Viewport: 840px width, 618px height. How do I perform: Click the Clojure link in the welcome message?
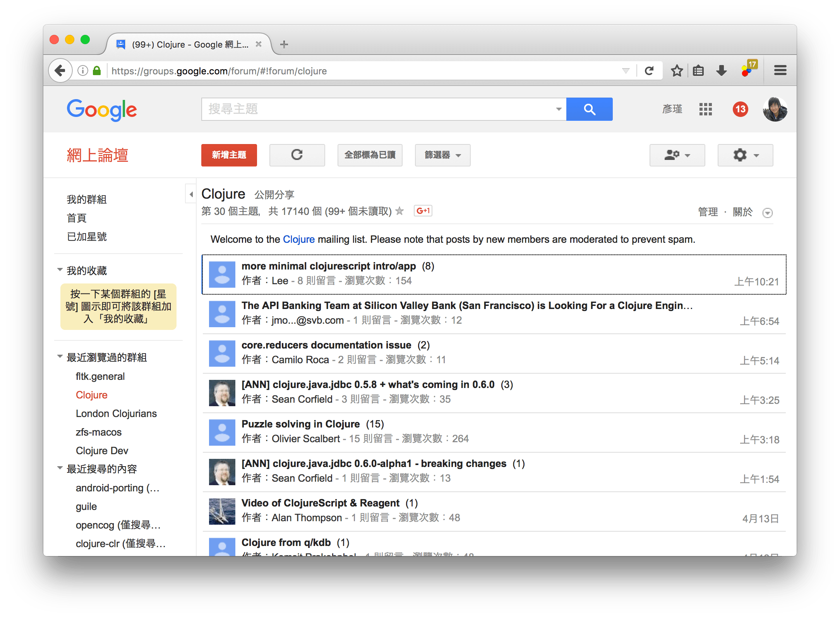298,239
